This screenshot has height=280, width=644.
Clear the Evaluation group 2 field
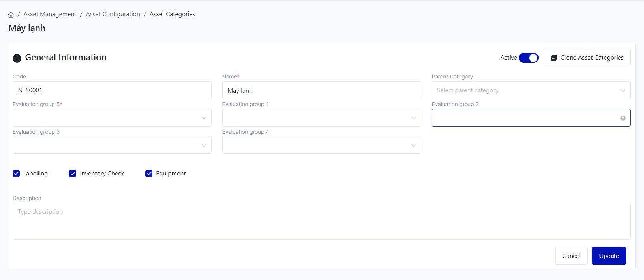point(623,118)
